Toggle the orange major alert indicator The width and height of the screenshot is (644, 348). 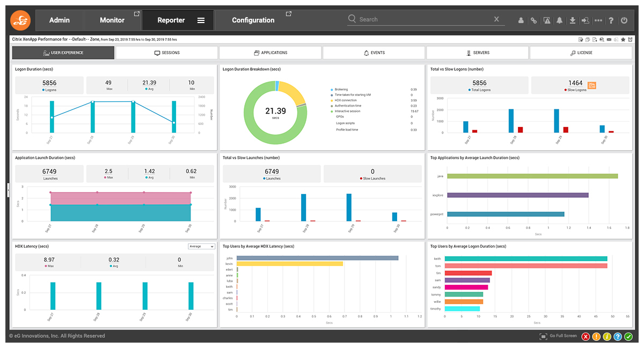[x=596, y=337]
